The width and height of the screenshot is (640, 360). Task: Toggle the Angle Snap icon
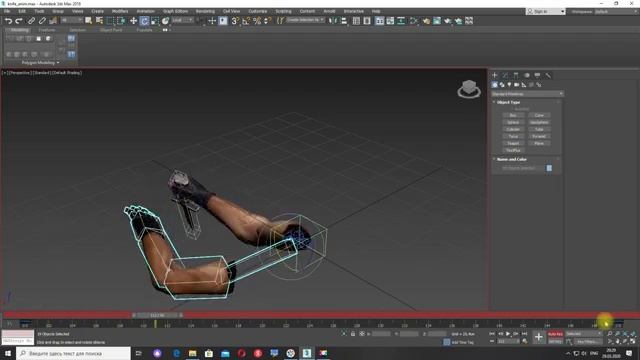246,21
